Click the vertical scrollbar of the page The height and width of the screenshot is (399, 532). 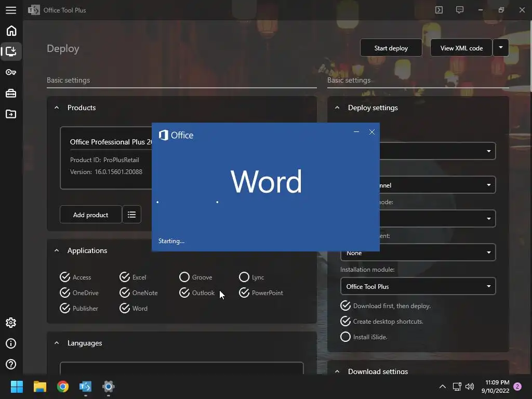[x=530, y=56]
